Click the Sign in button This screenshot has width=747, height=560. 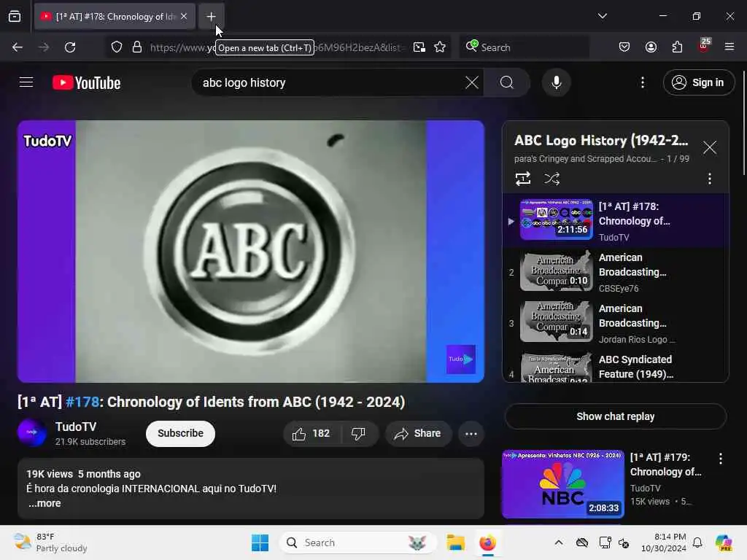tap(698, 82)
